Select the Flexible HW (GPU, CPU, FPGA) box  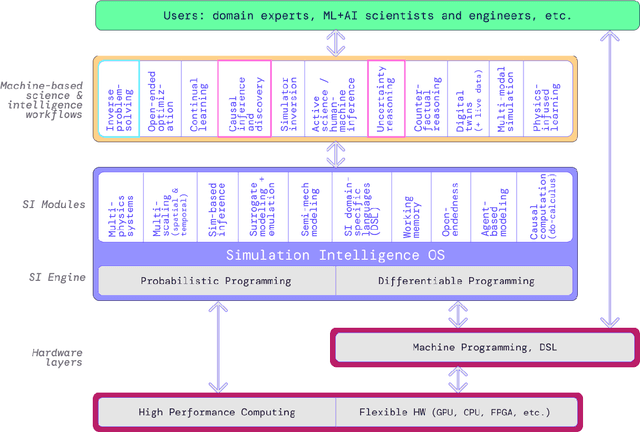click(x=455, y=412)
